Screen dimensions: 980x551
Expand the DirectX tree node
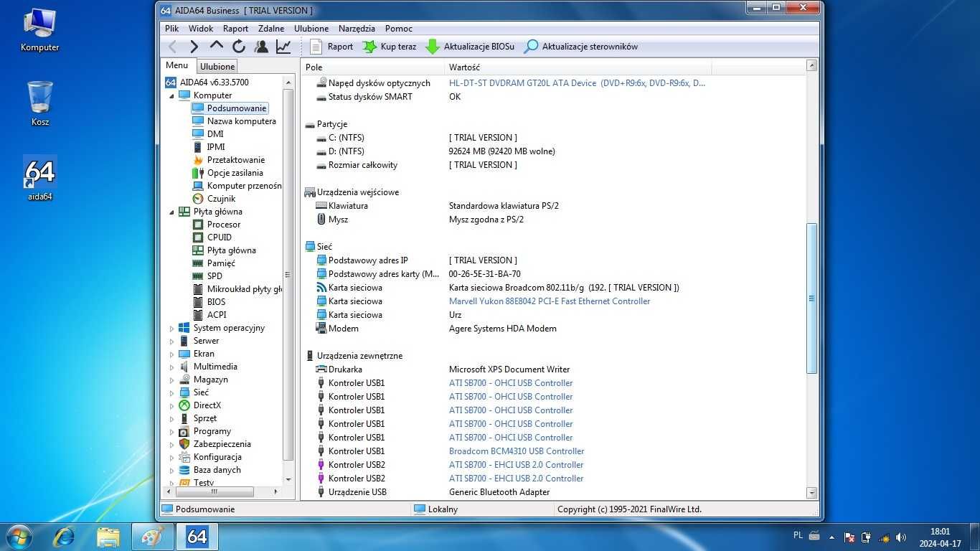click(x=171, y=405)
